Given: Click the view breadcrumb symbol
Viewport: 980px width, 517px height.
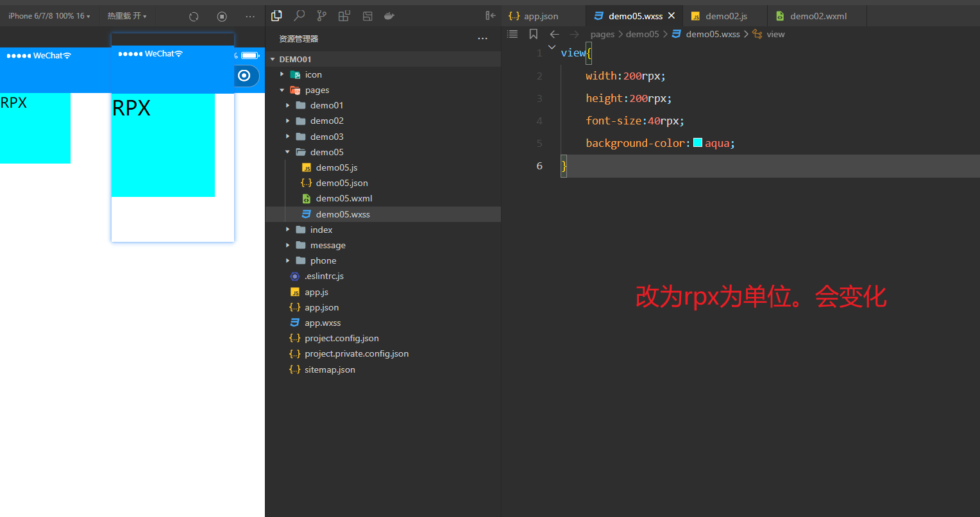Looking at the screenshot, I should click(775, 34).
